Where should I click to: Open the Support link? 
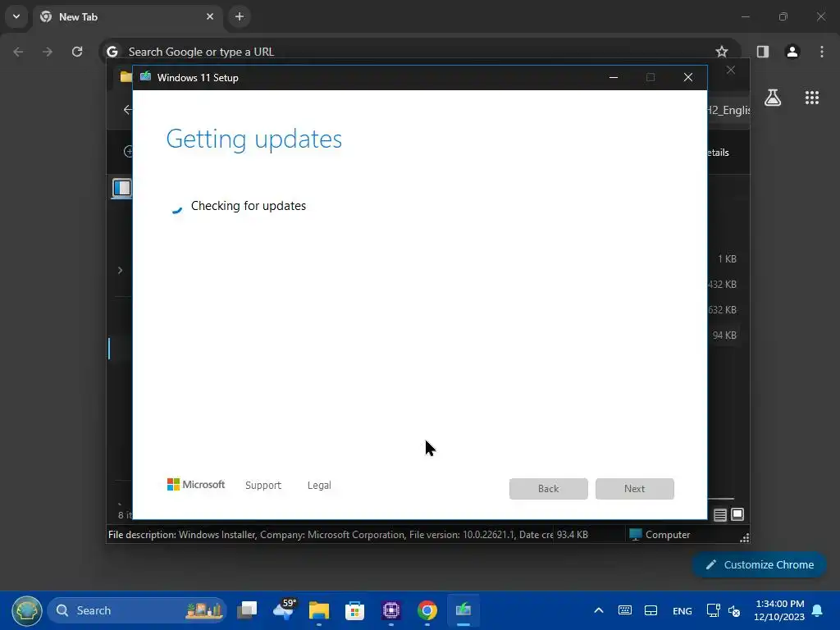coord(263,486)
